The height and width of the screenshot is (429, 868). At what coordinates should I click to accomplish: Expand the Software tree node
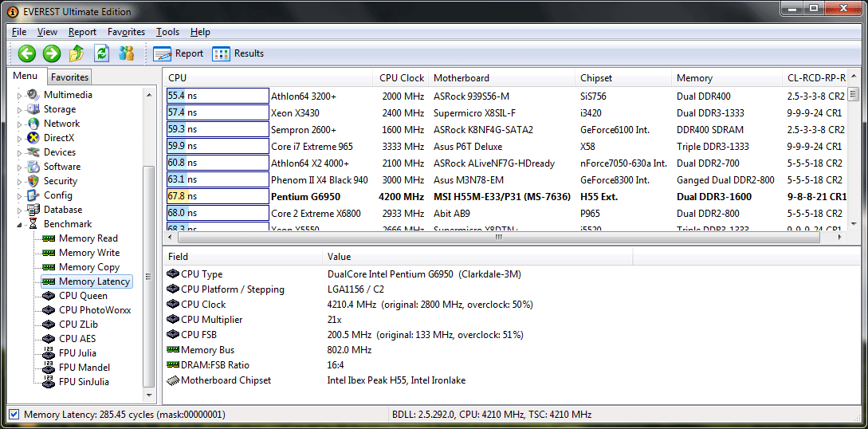point(19,167)
